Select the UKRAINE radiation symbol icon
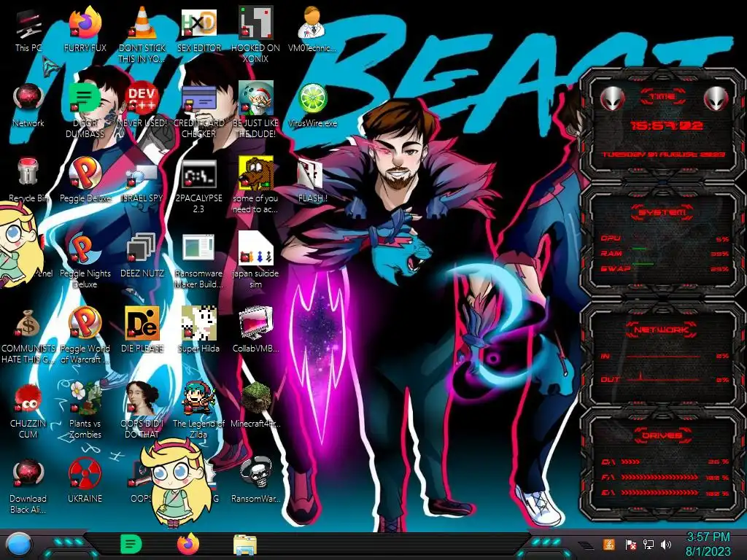This screenshot has height=560, width=747. (x=85, y=481)
